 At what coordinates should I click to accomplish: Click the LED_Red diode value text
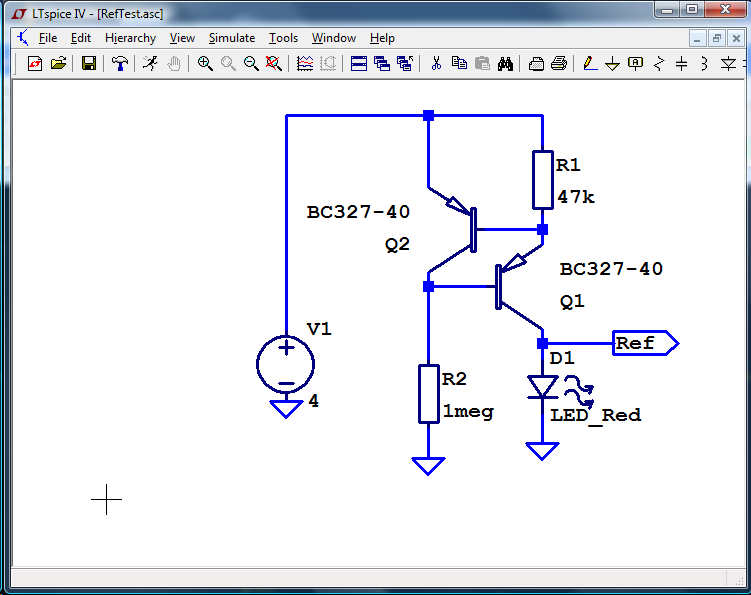point(595,415)
